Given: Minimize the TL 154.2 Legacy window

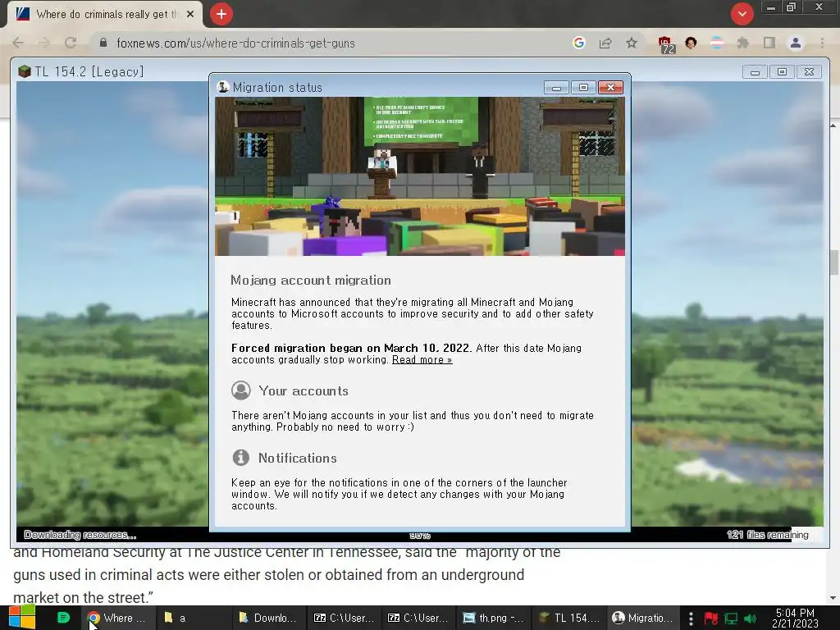Looking at the screenshot, I should pyautogui.click(x=755, y=72).
